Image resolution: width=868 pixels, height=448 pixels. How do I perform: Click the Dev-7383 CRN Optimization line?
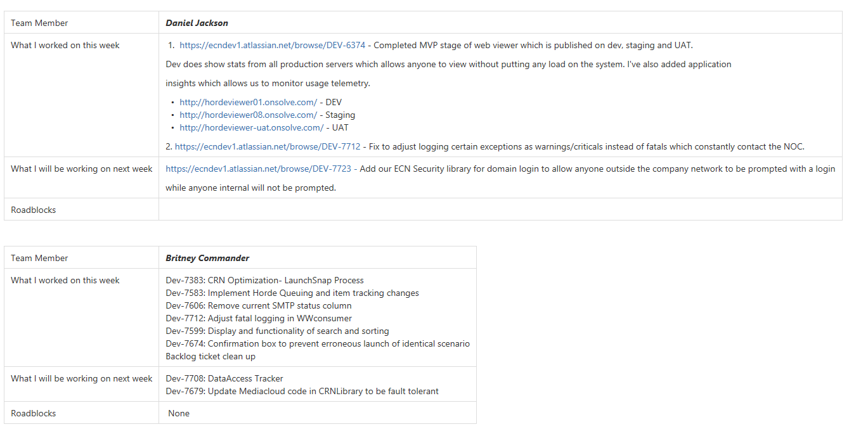point(265,280)
